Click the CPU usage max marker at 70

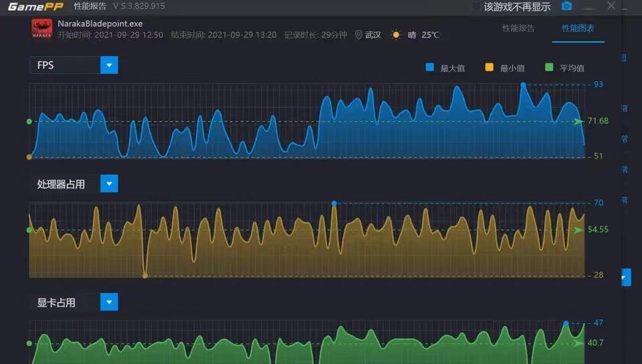(334, 203)
